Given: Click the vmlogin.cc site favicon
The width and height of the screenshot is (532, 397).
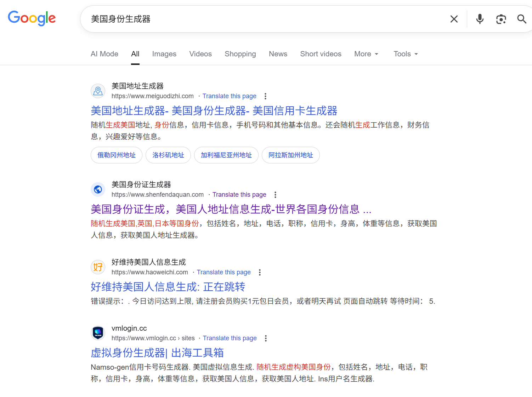Looking at the screenshot, I should pyautogui.click(x=98, y=333).
